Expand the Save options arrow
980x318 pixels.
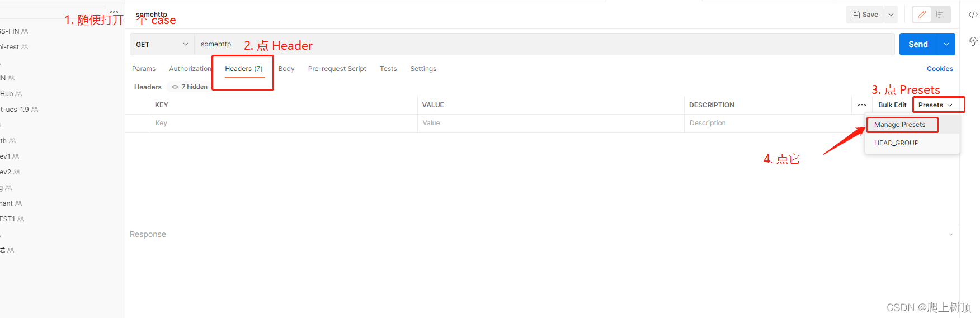[x=891, y=15]
